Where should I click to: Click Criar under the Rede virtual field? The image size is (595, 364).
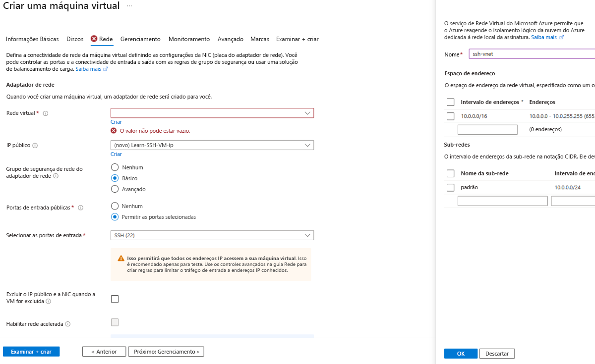[116, 122]
